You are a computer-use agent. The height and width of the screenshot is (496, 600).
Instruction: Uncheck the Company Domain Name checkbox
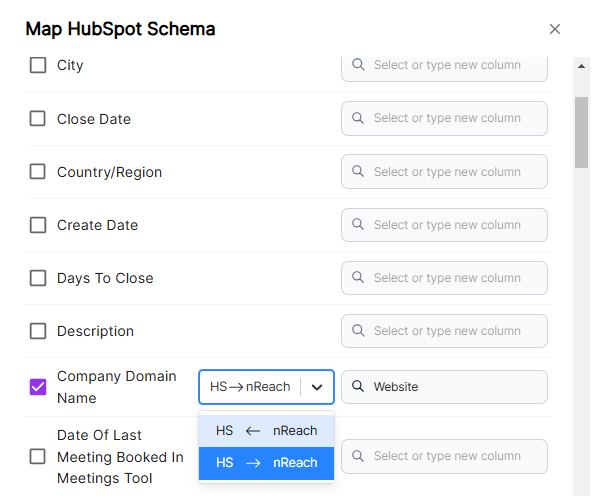[x=38, y=387]
